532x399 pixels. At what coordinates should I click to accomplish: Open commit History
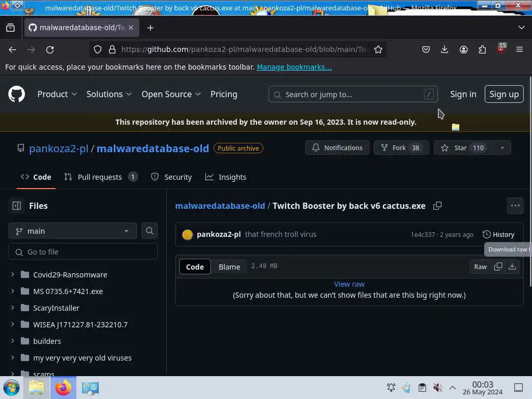click(498, 234)
